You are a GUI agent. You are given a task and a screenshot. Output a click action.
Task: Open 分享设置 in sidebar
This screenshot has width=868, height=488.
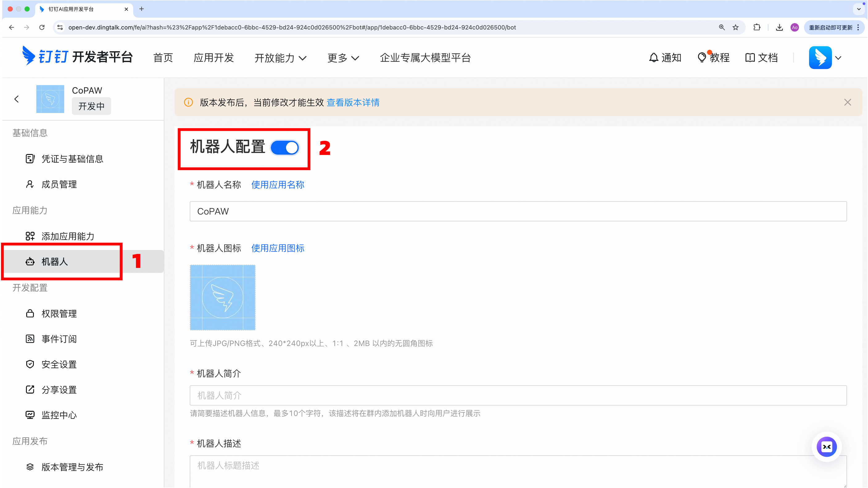[52, 390]
